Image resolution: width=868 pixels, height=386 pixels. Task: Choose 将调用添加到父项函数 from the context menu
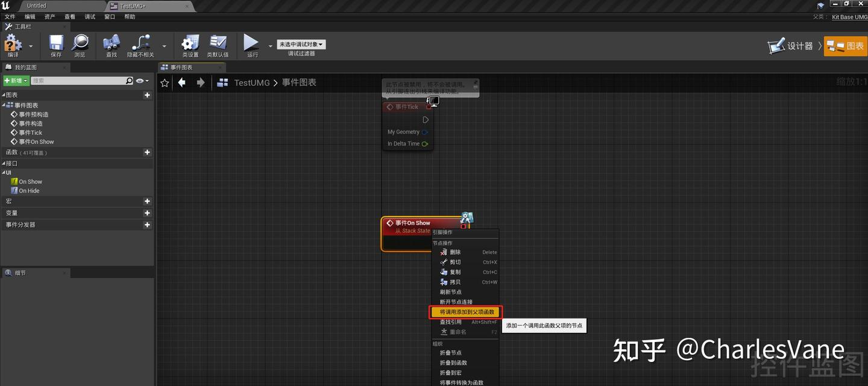click(x=465, y=312)
